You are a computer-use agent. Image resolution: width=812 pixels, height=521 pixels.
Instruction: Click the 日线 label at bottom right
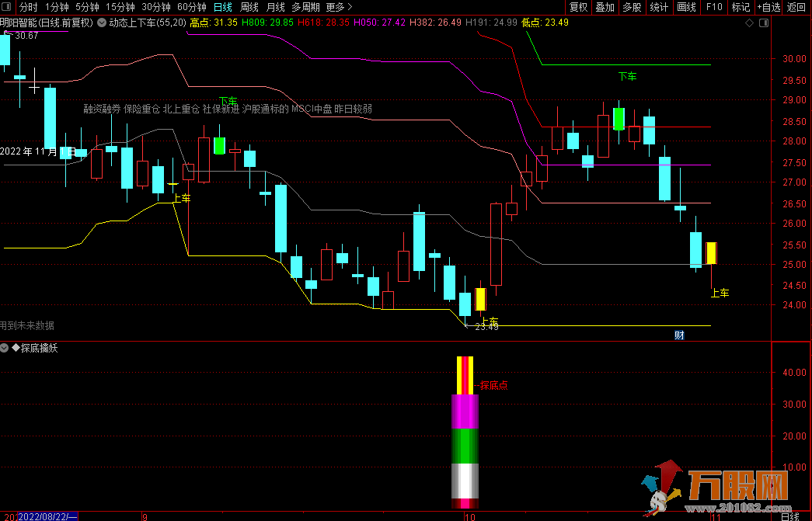(x=789, y=516)
